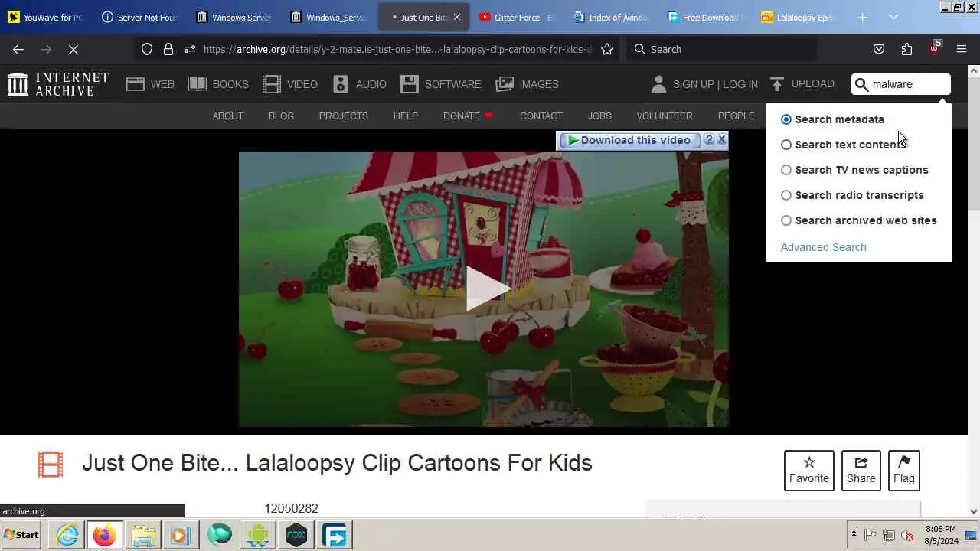The height and width of the screenshot is (551, 980).
Task: Open the Pocket save icon
Action: pyautogui.click(x=879, y=49)
